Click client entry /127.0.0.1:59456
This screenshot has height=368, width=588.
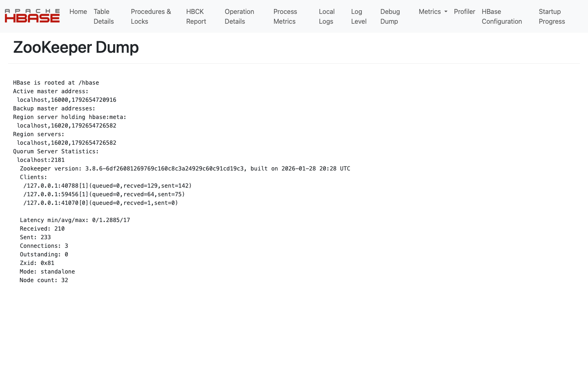pyautogui.click(x=104, y=194)
